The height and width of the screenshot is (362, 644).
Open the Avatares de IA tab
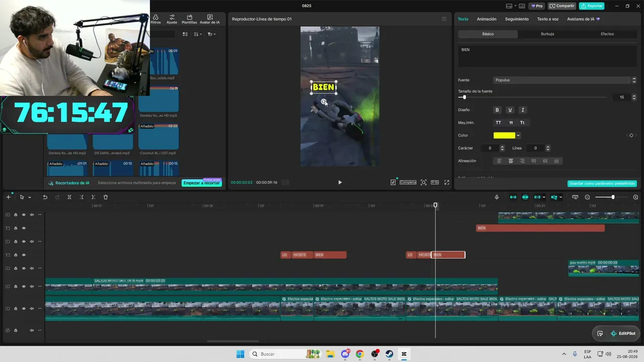pos(583,19)
